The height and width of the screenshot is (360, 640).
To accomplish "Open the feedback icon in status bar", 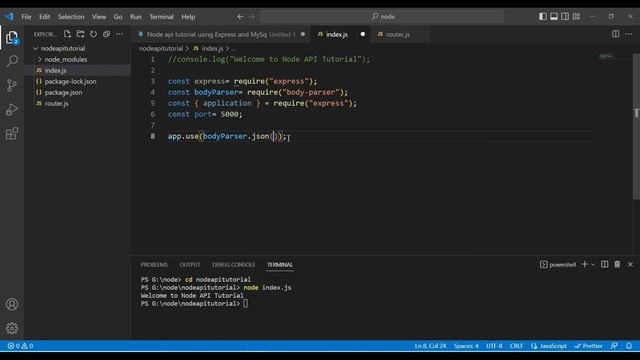I will (x=614, y=346).
